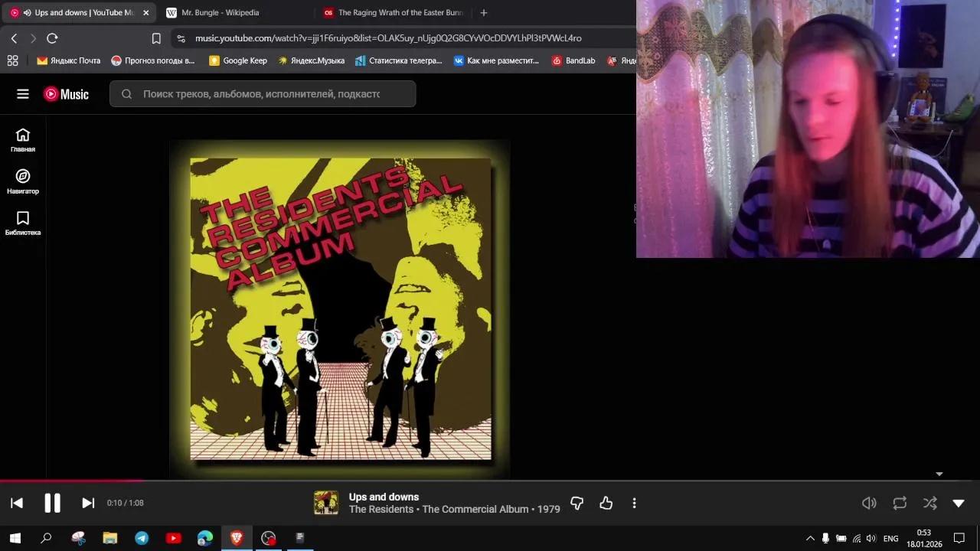Image resolution: width=980 pixels, height=551 pixels.
Task: Toggle repeat mode
Action: click(900, 503)
